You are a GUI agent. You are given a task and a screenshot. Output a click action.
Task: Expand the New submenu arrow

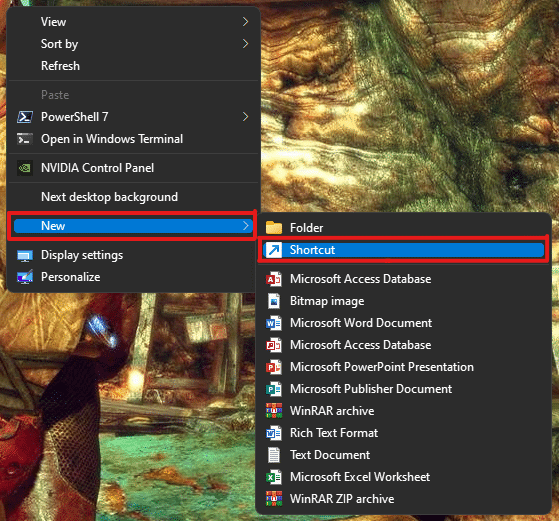tap(245, 226)
